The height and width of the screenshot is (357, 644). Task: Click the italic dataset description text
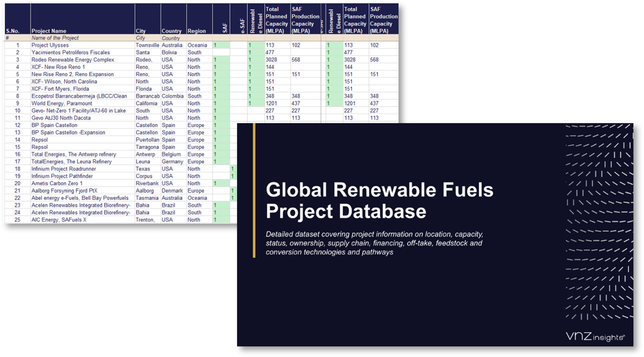[374, 243]
